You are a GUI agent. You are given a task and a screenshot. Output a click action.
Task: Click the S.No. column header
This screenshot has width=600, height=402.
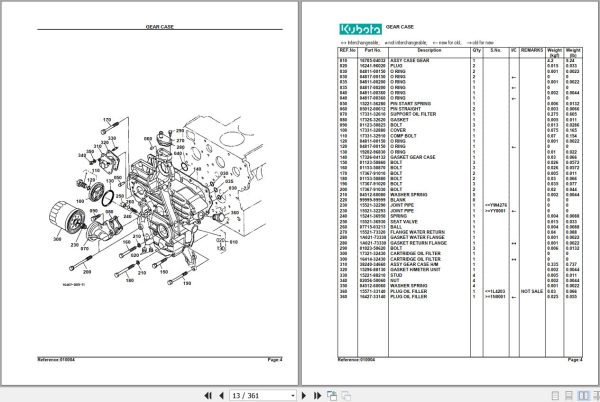click(x=496, y=50)
